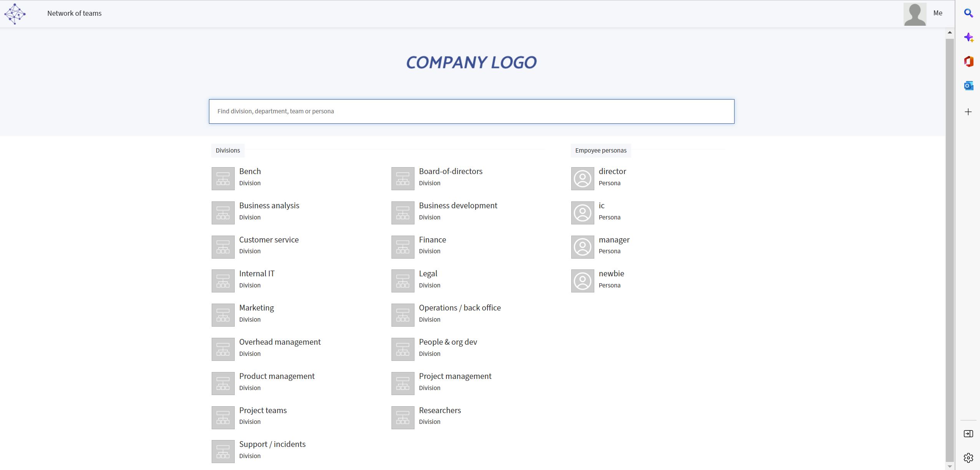Open sidebar settings gear icon
The image size is (980, 470).
point(968,458)
